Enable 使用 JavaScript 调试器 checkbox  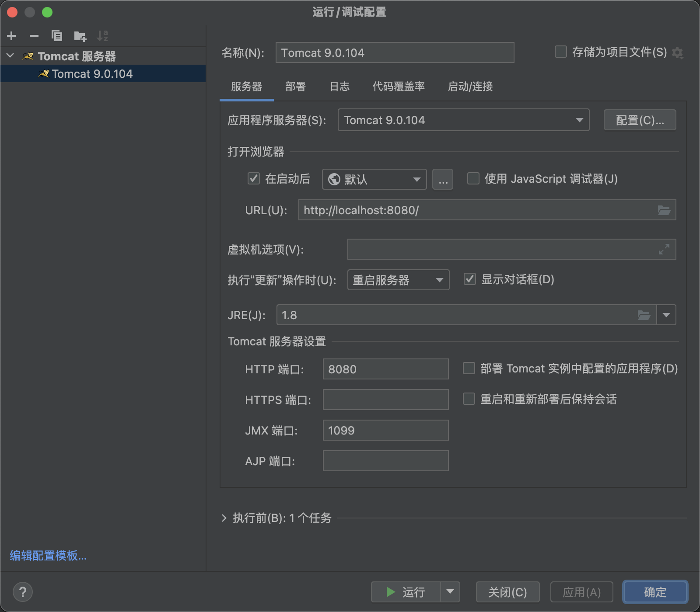click(473, 179)
